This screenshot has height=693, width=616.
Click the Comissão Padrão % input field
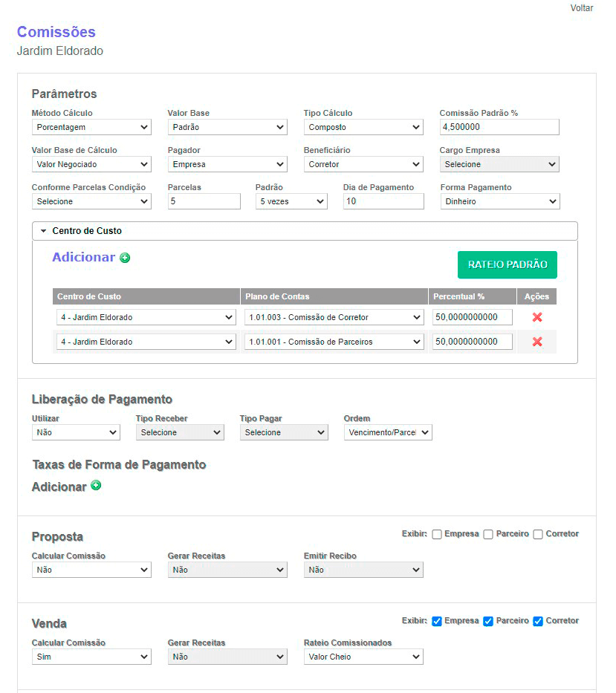(499, 127)
